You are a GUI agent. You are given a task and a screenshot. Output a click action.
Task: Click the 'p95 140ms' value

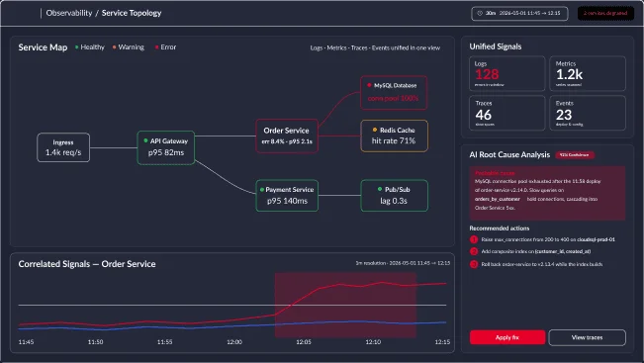tap(287, 201)
